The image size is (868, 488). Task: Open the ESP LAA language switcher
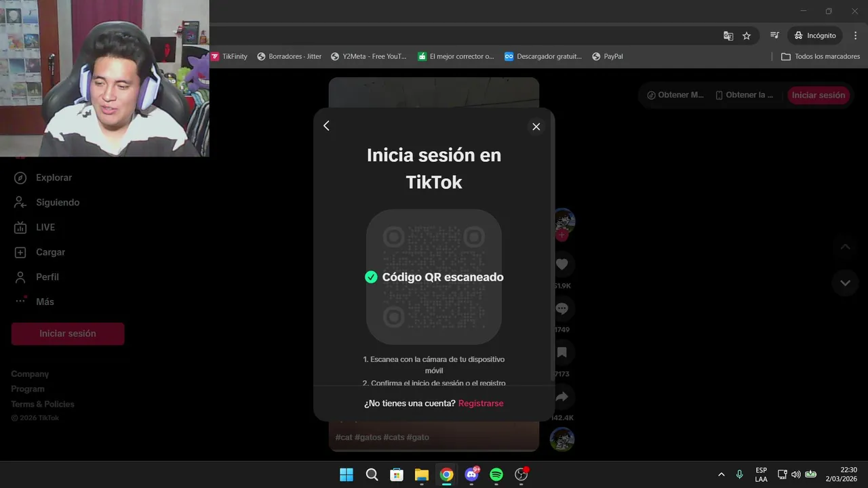click(x=761, y=474)
